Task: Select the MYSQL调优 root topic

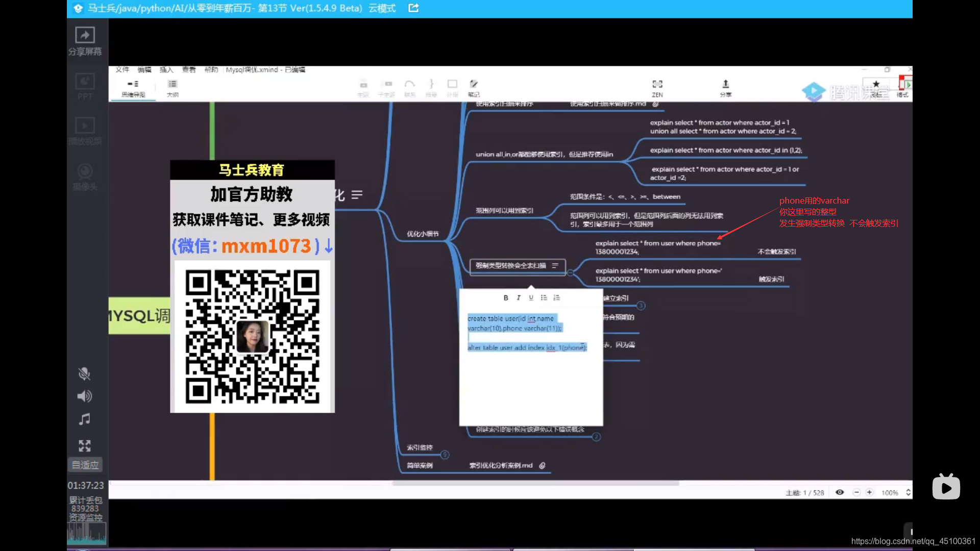Action: 139,316
